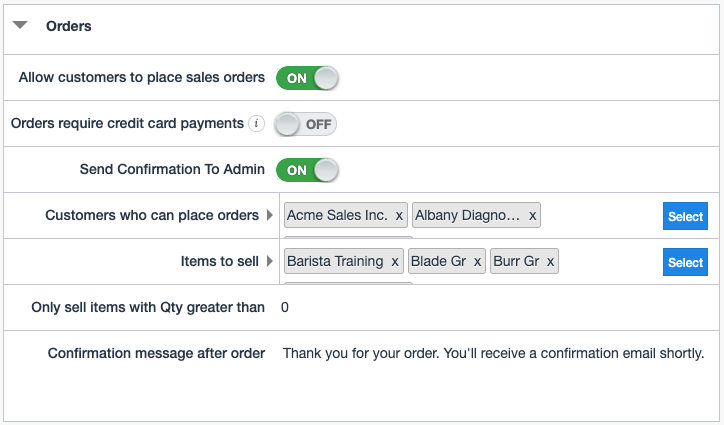Click the Acme Sales Inc. tag label

(337, 216)
